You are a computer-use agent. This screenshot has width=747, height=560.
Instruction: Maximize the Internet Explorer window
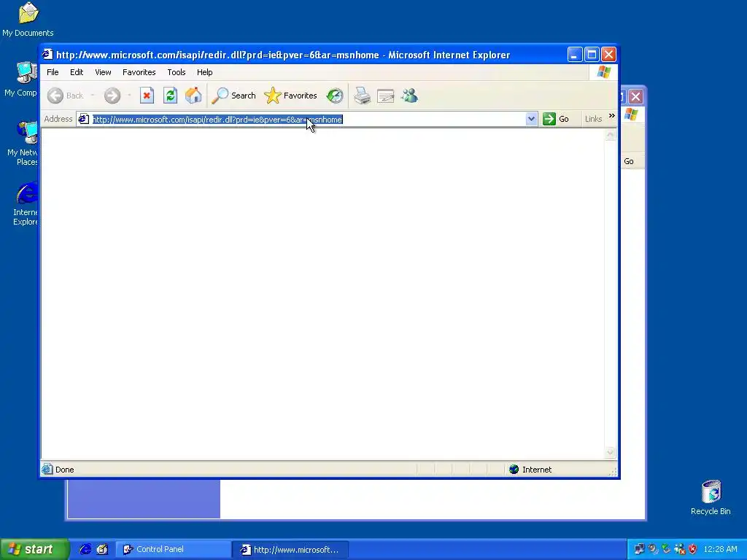coord(592,55)
